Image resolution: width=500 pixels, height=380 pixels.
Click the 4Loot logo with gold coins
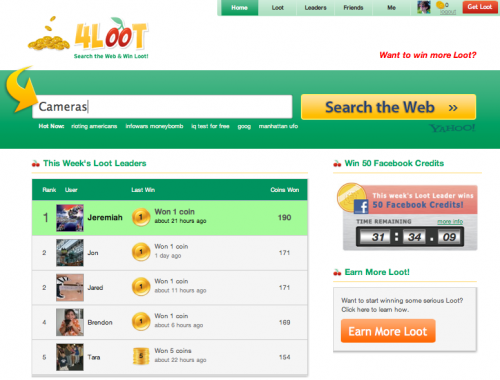tap(88, 38)
